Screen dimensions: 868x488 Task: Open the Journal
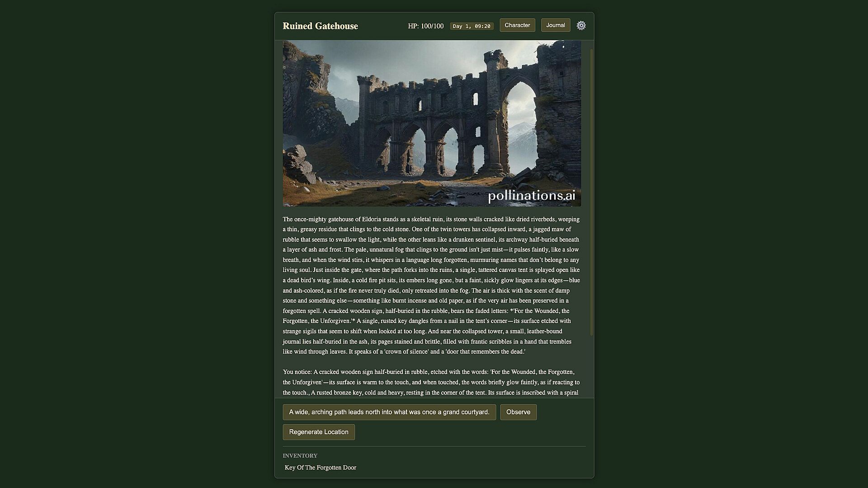click(x=555, y=25)
